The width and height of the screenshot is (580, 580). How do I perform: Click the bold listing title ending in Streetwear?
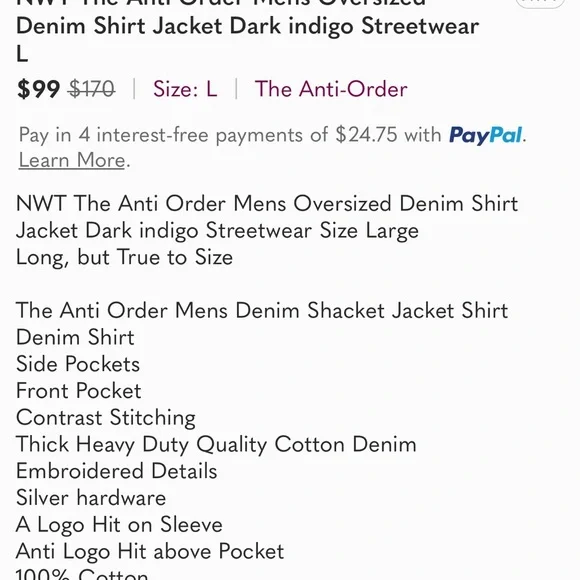click(x=247, y=26)
